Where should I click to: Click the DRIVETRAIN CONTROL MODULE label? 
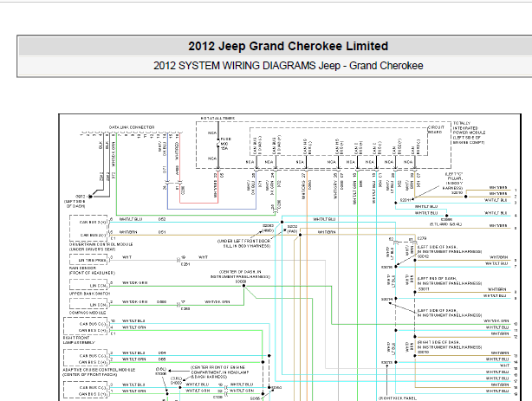(x=101, y=244)
